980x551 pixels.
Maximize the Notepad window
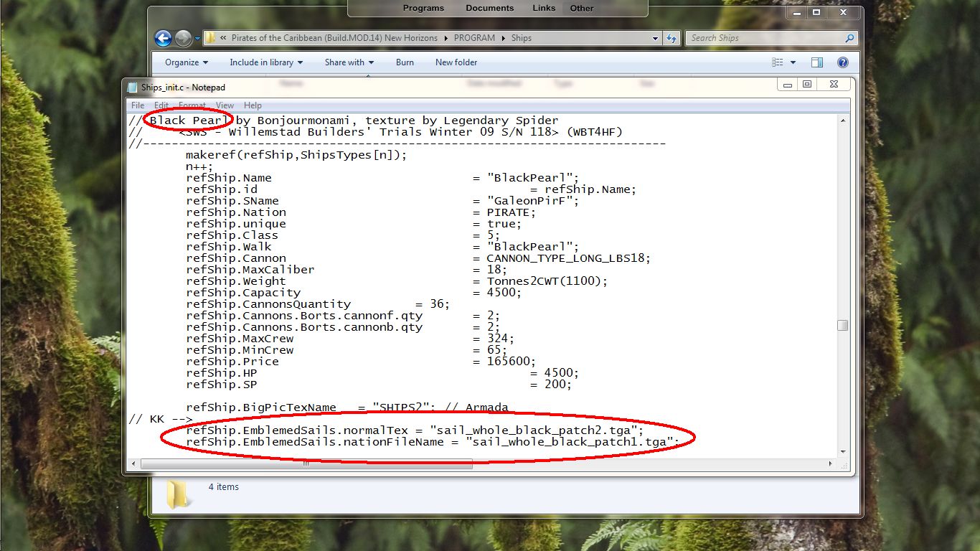807,85
